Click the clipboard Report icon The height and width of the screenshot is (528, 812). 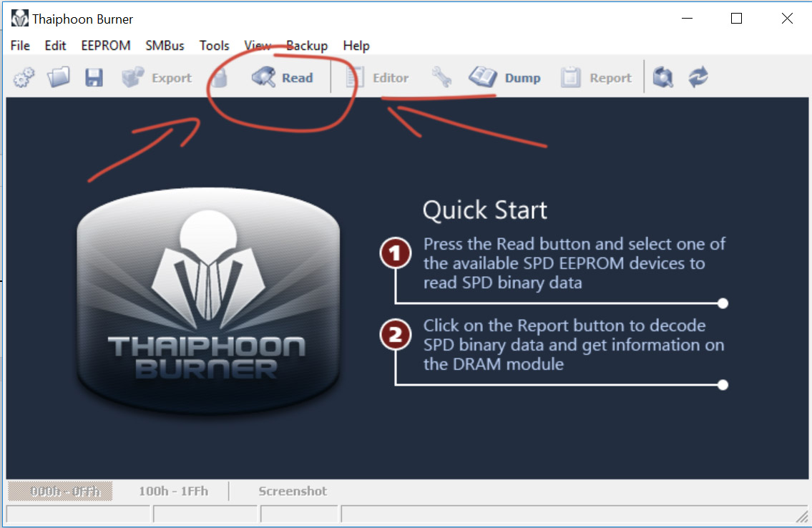click(x=571, y=78)
